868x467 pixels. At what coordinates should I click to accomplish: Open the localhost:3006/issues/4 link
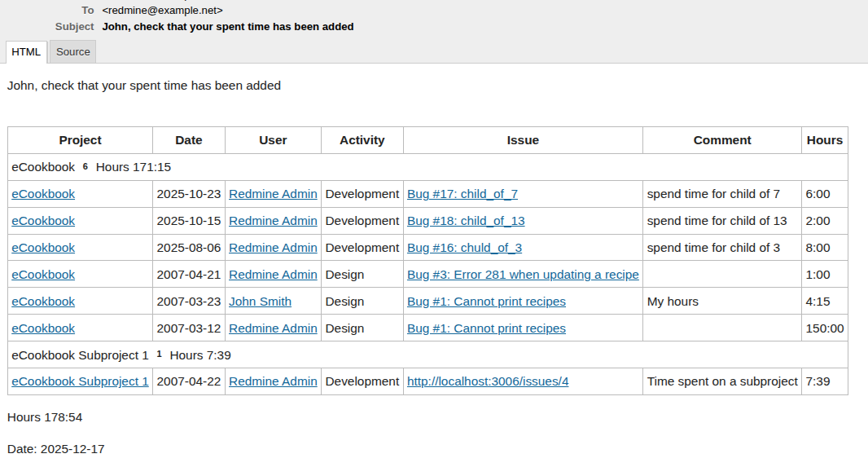coord(487,381)
